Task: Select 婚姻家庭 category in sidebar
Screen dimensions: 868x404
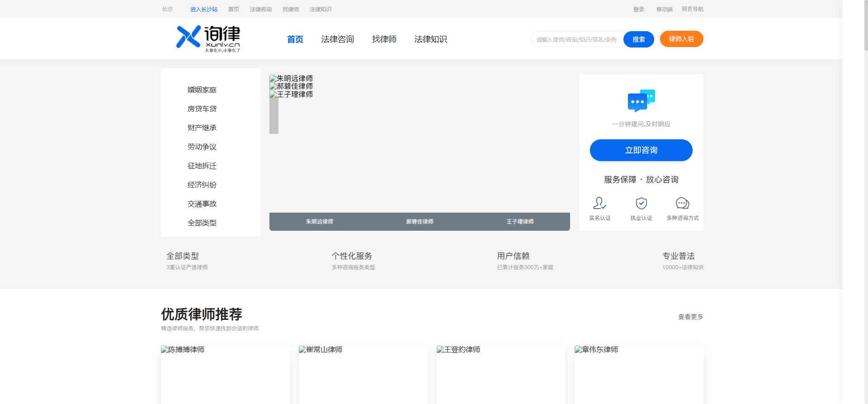Action: point(202,90)
